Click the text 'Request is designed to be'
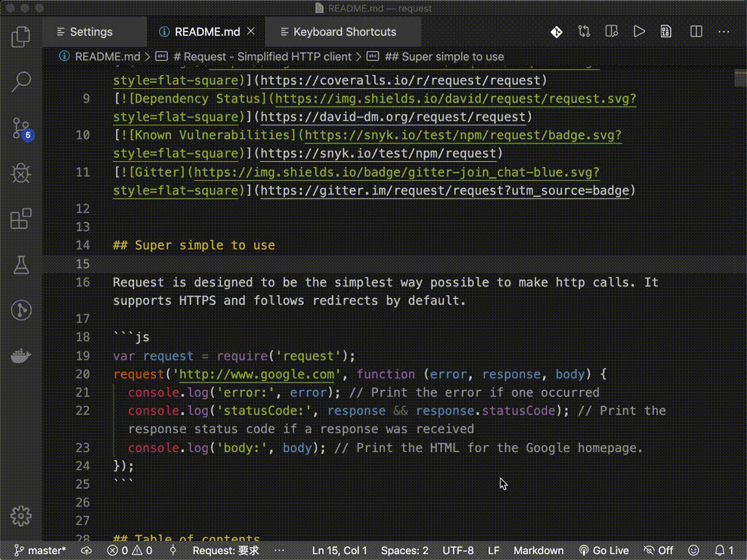 pyautogui.click(x=205, y=282)
